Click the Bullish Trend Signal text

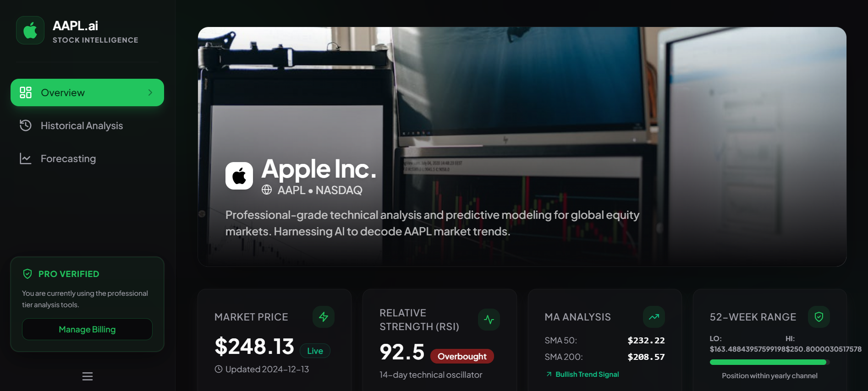click(x=587, y=375)
